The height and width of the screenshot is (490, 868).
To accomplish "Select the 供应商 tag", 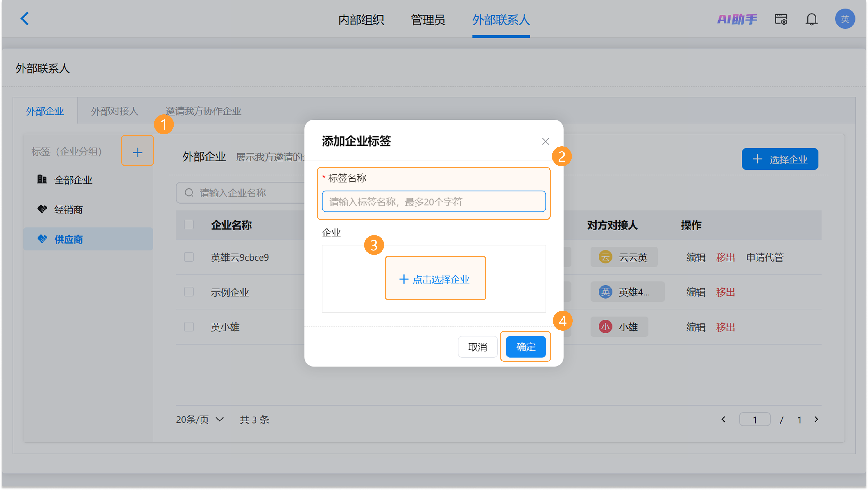I will click(88, 239).
